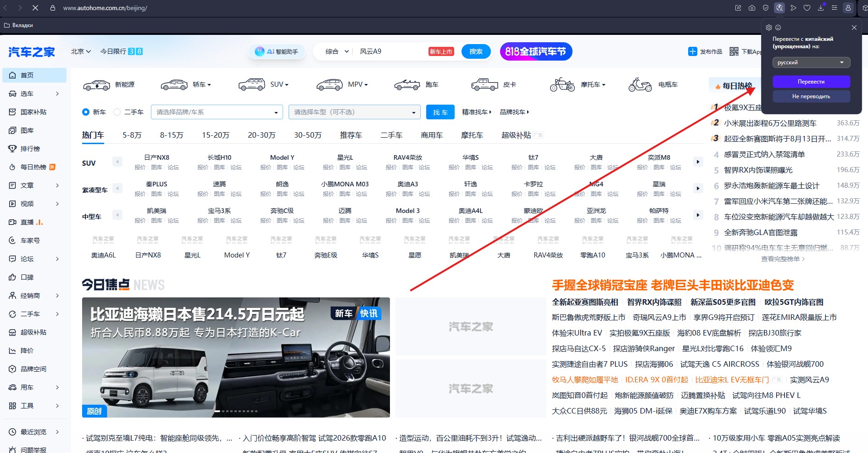
Task: Switch to the 15-20万 price tab
Action: tap(216, 135)
